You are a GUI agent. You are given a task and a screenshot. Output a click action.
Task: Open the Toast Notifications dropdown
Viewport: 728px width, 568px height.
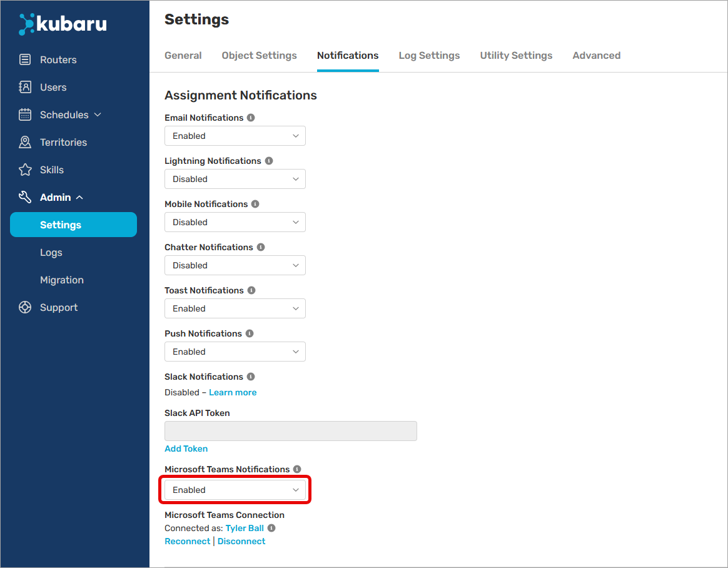[235, 308]
